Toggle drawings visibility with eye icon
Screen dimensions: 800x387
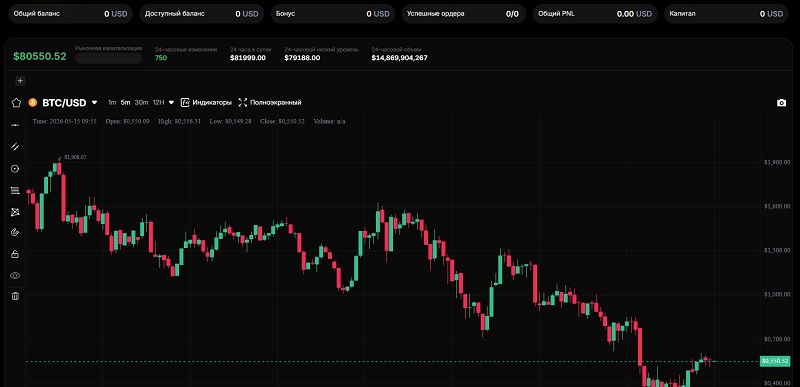15,275
